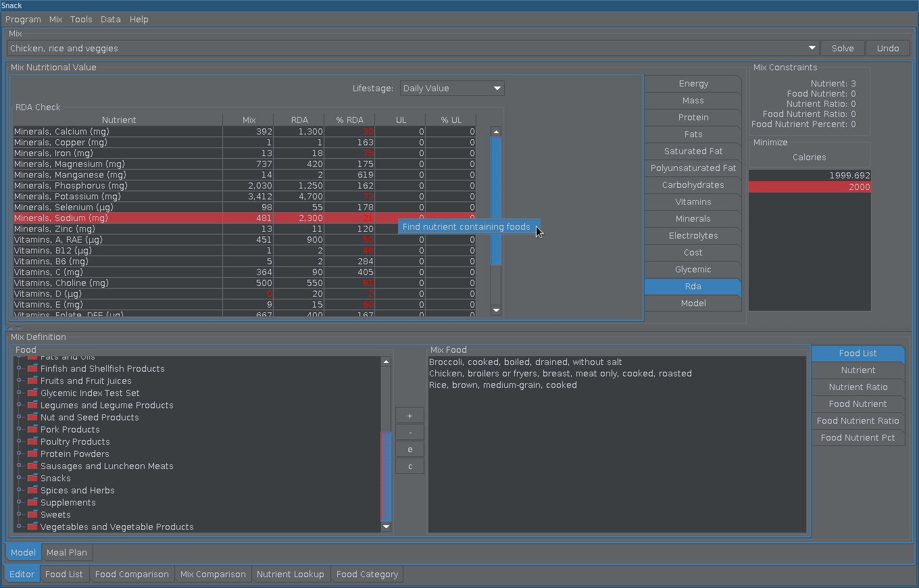Click the Fruits and Fruit Juices folder icon
919x588 pixels.
pos(32,381)
